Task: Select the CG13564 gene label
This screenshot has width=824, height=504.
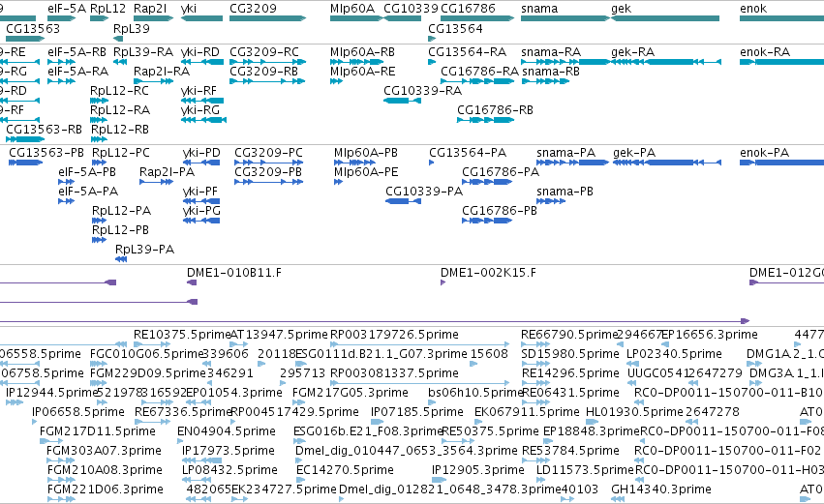Action: tap(456, 28)
